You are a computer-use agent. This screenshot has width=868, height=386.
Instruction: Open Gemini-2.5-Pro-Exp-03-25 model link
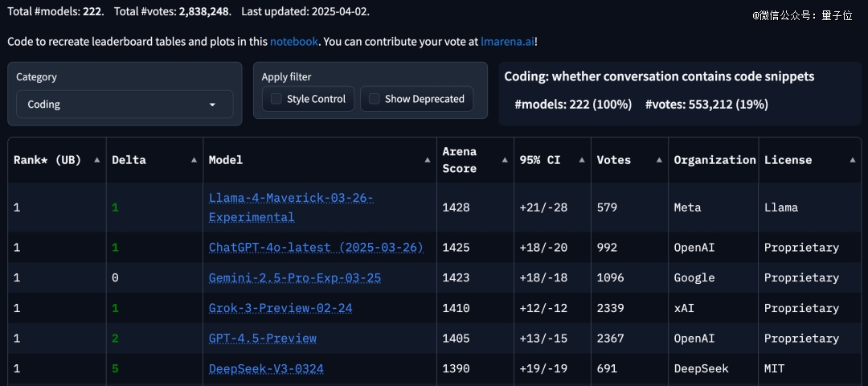(294, 278)
